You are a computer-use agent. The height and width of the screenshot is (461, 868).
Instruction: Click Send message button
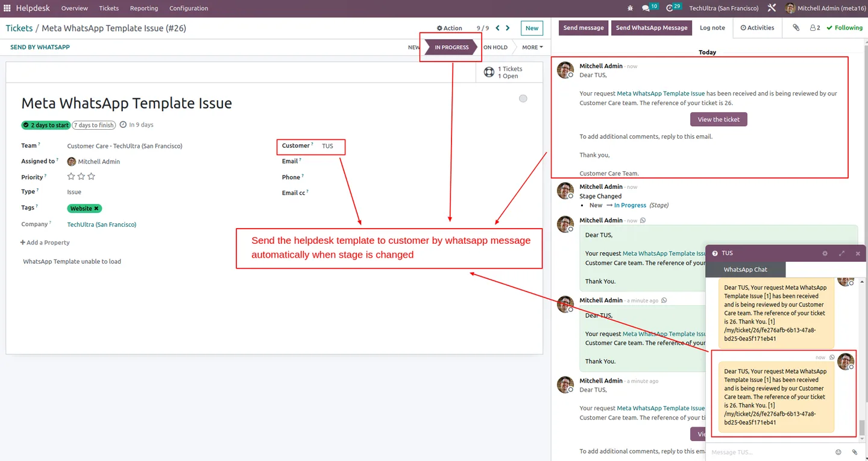[583, 28]
